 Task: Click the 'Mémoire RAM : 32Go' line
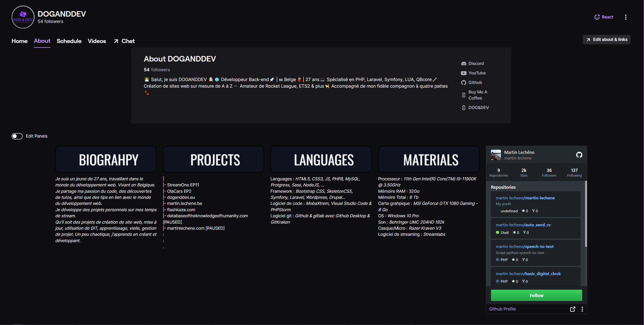click(x=399, y=191)
